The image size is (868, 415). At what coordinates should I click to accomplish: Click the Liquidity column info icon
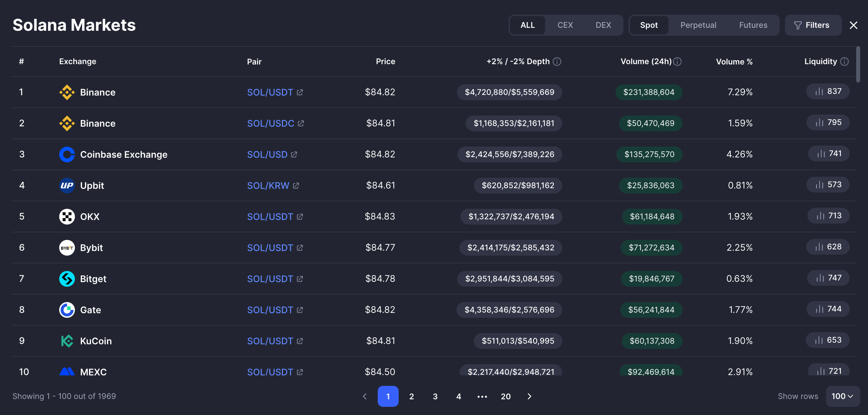coord(844,61)
